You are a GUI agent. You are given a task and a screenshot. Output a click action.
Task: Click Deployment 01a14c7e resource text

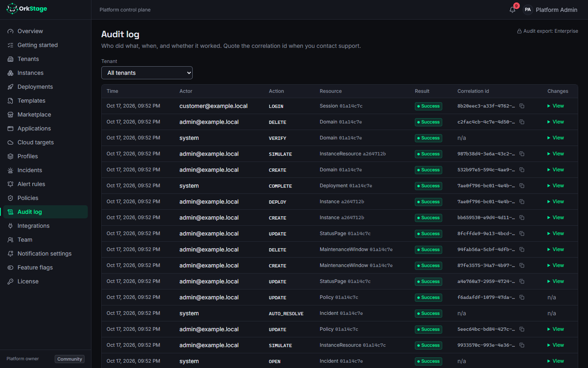click(x=346, y=186)
